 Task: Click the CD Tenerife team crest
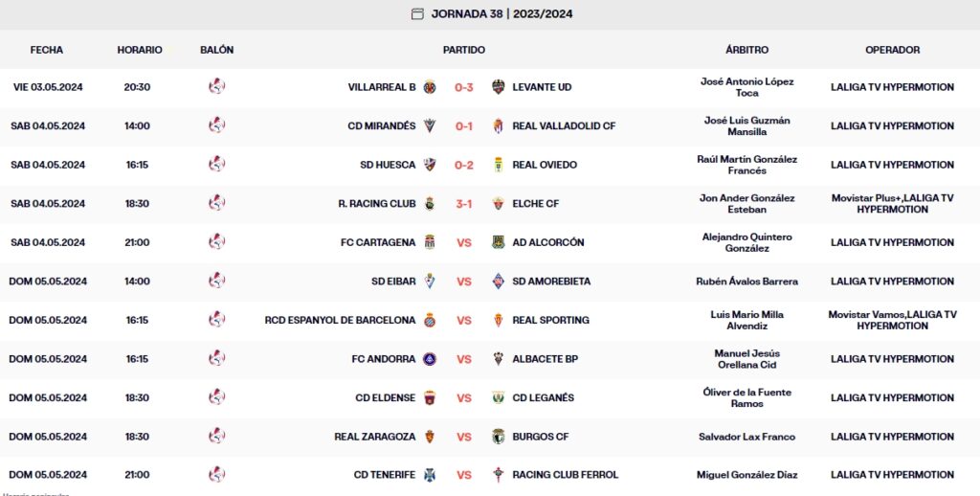[430, 475]
